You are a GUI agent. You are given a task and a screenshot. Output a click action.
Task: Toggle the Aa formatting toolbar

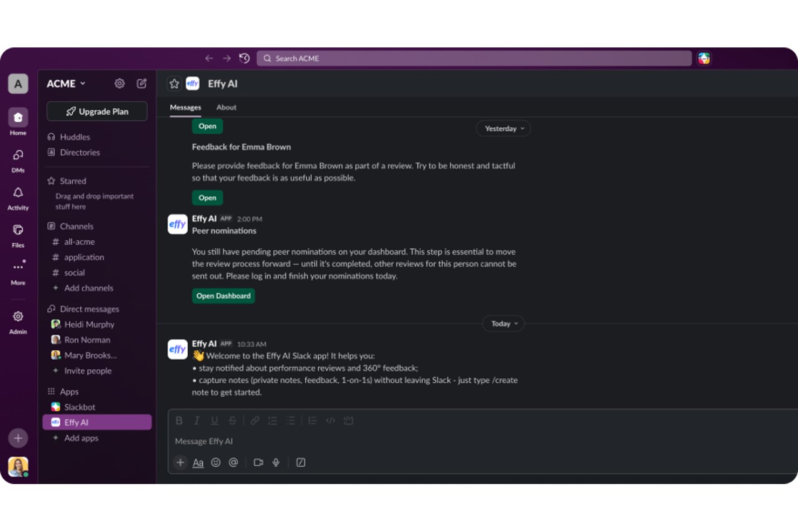(198, 462)
